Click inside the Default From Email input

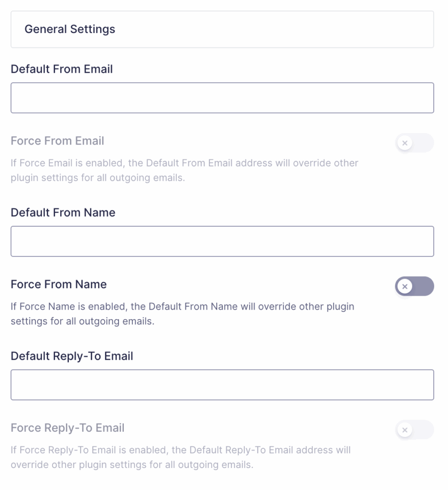point(222,98)
